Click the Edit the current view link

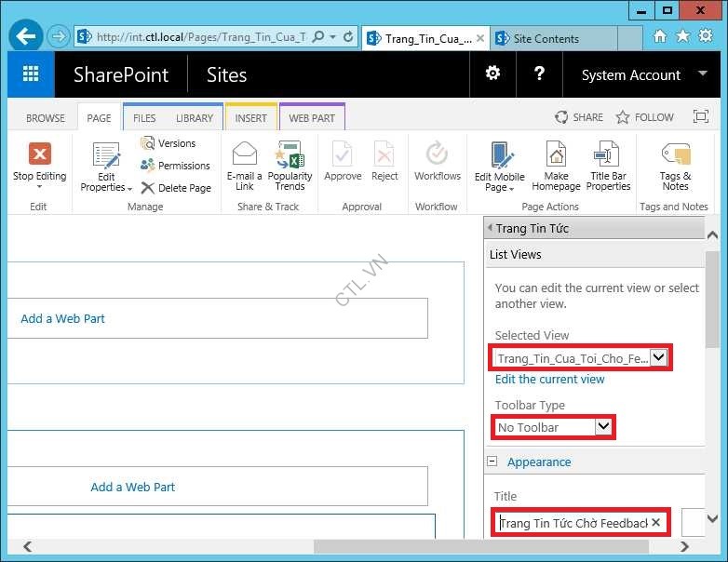tap(549, 380)
